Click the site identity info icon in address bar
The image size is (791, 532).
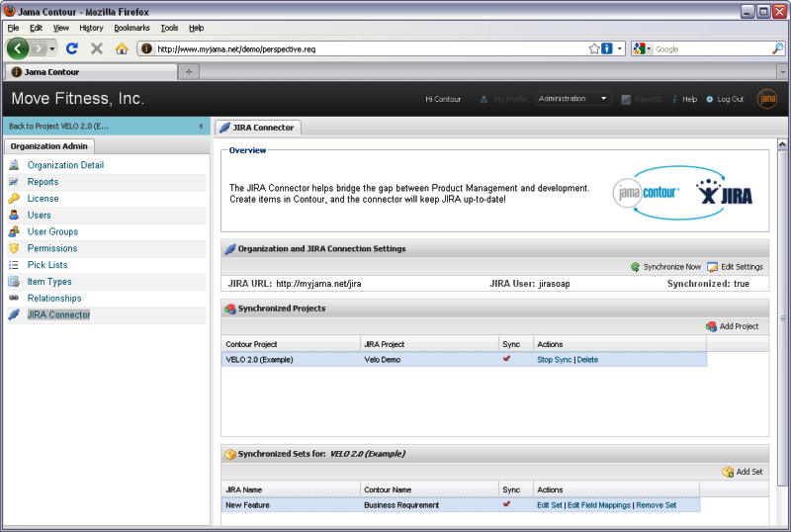(x=146, y=48)
